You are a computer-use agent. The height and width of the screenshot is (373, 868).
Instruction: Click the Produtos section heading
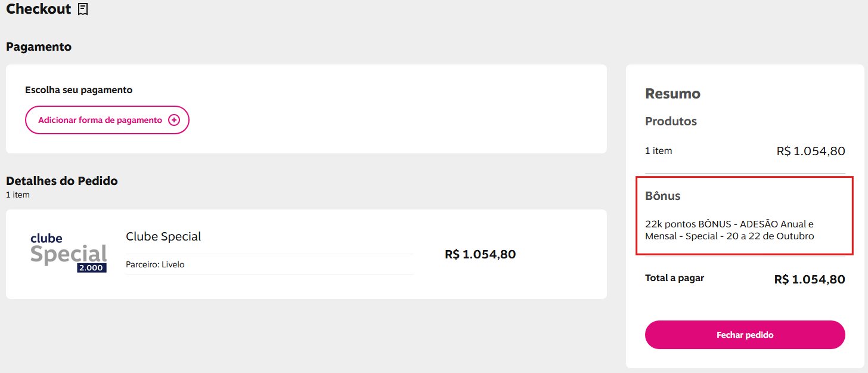[671, 121]
